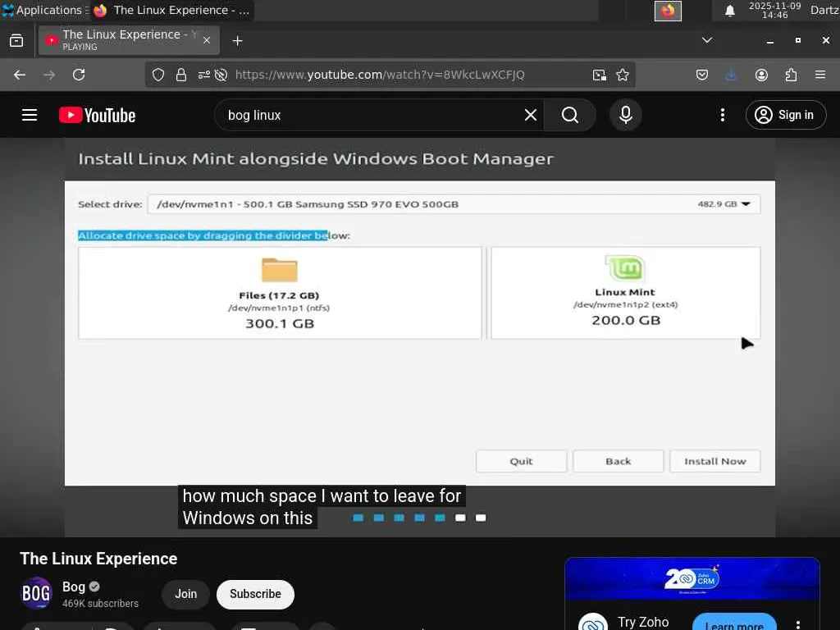Open YouTube settings three-dot menu

click(x=723, y=115)
